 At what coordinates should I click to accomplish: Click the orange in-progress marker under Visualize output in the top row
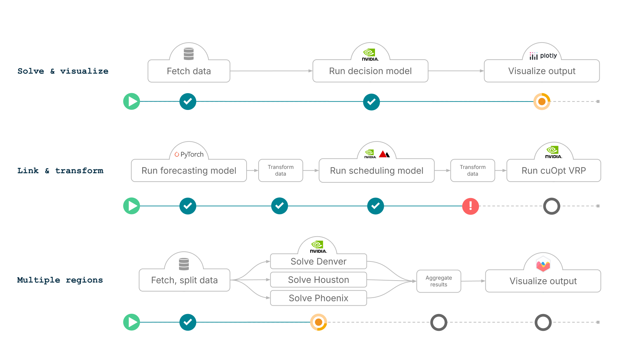pyautogui.click(x=542, y=102)
